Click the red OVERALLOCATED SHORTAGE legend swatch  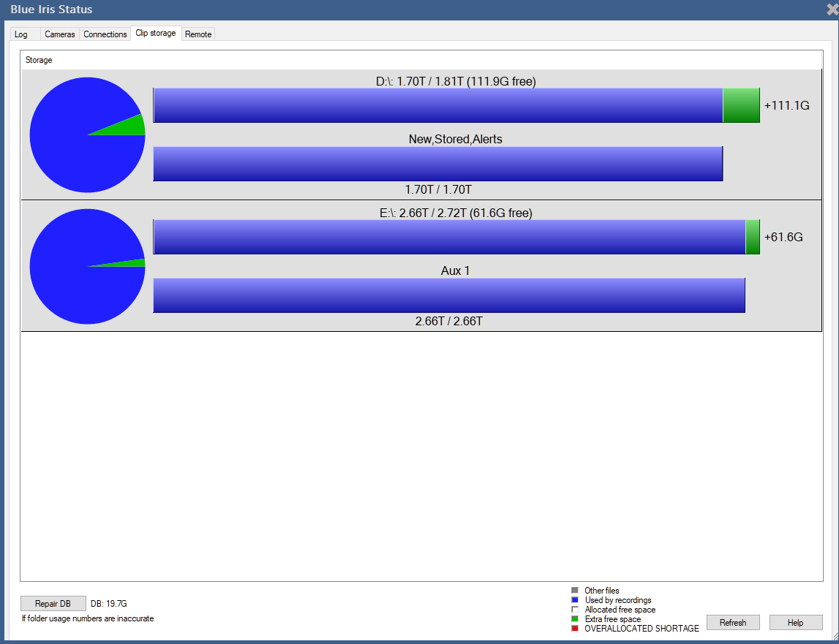575,629
